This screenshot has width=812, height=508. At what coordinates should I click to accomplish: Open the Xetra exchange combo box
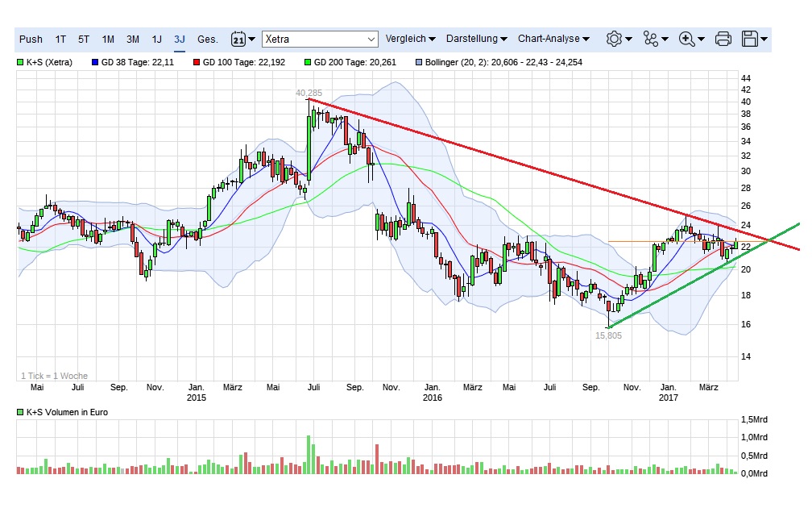320,39
